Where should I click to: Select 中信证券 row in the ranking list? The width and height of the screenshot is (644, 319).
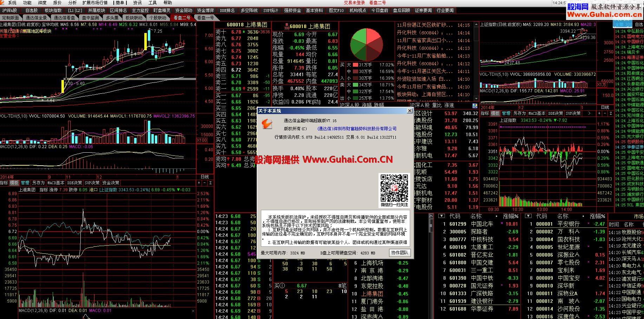(x=626, y=286)
